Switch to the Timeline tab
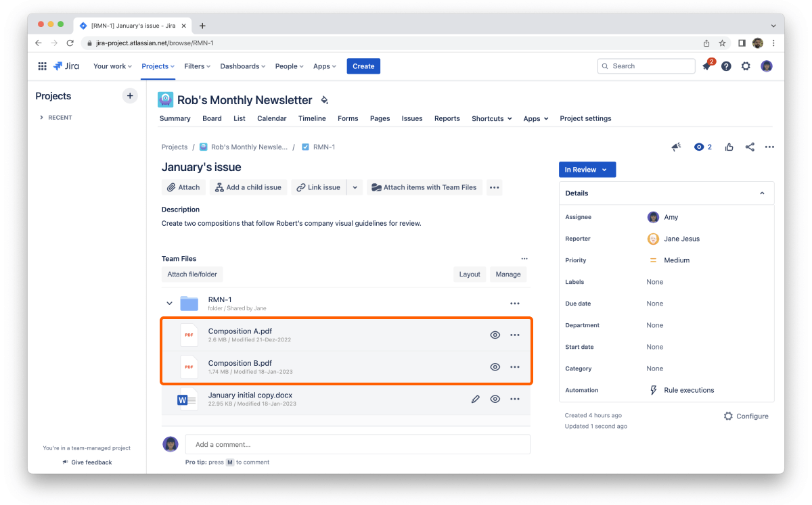Image resolution: width=812 pixels, height=505 pixels. tap(312, 118)
